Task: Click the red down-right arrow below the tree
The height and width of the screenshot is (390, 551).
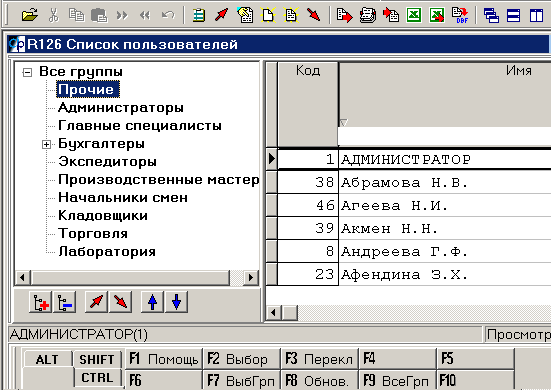Action: (x=120, y=302)
